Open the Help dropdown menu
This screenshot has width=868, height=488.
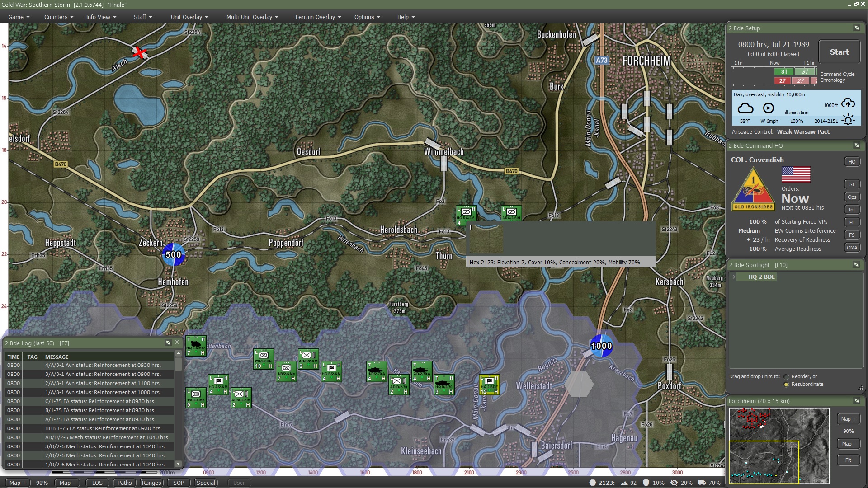point(406,17)
